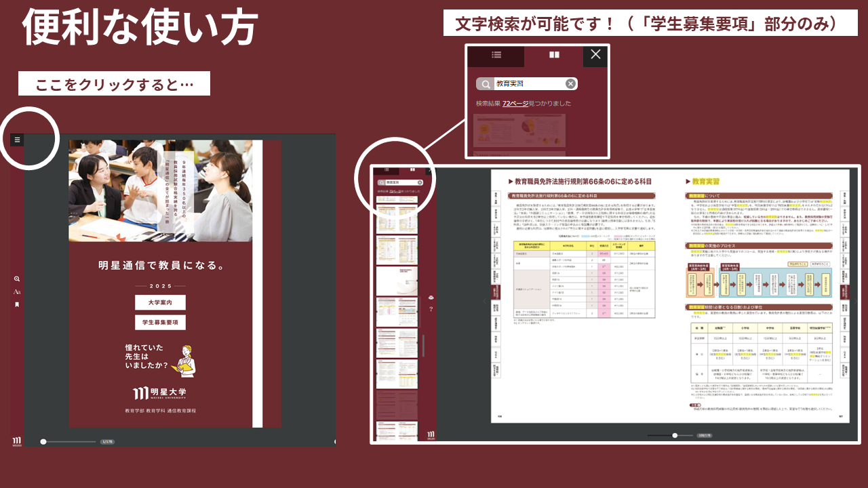This screenshot has height=488, width=868.
Task: Open the hamburger menu in the left viewer
Action: pos(16,138)
